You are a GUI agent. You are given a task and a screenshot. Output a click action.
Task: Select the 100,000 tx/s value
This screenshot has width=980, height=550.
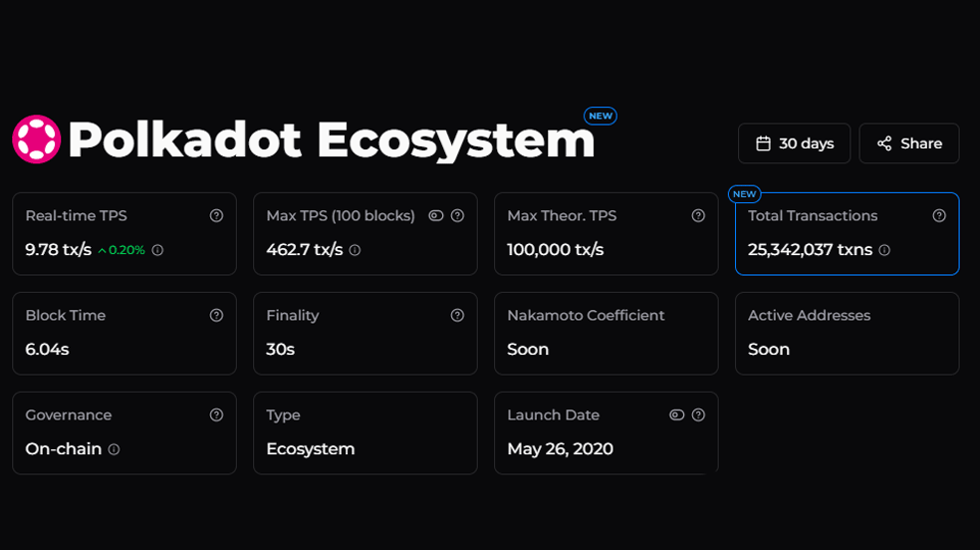[x=555, y=249]
